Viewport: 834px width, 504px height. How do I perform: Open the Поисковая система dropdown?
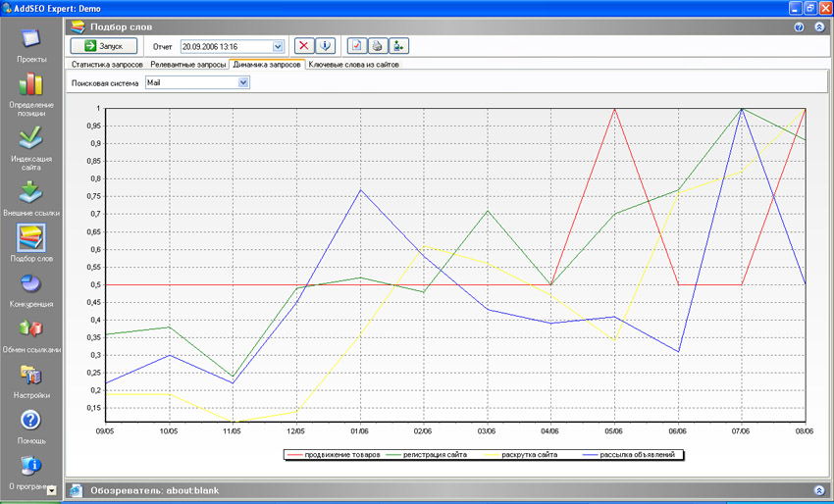(244, 83)
